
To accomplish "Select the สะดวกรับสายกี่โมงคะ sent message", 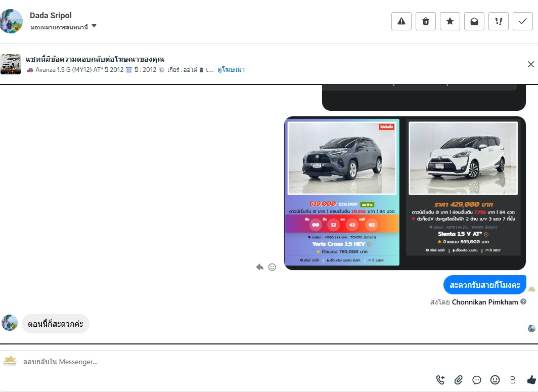I will point(485,285).
